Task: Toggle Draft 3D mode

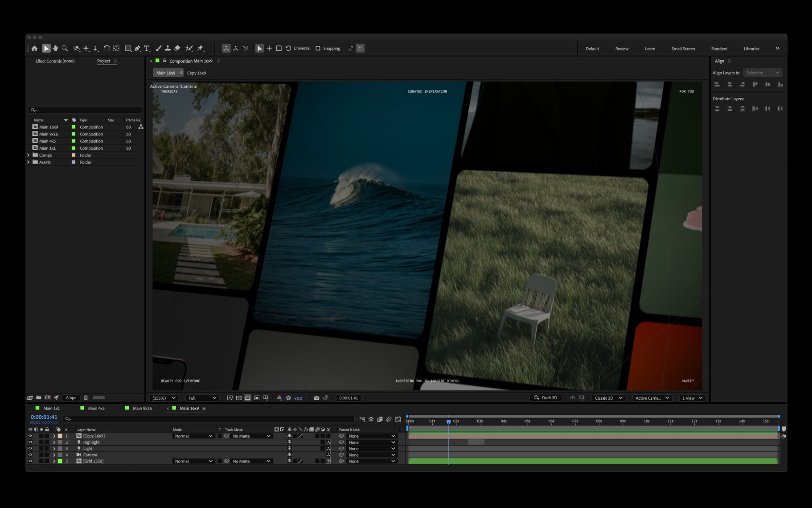Action: pyautogui.click(x=545, y=398)
